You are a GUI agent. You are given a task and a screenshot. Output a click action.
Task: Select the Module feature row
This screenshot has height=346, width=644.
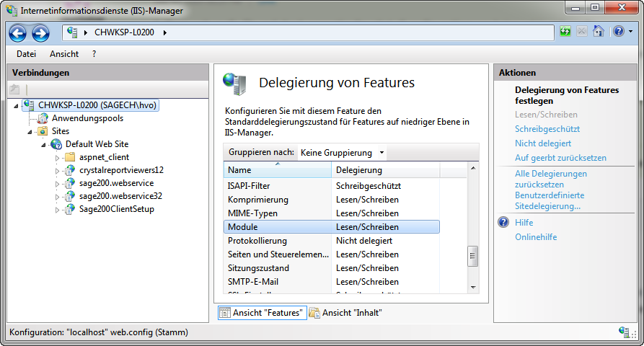click(x=332, y=227)
